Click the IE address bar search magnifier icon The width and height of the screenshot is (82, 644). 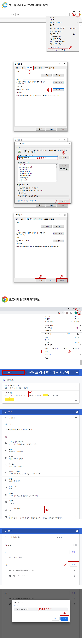66,15
